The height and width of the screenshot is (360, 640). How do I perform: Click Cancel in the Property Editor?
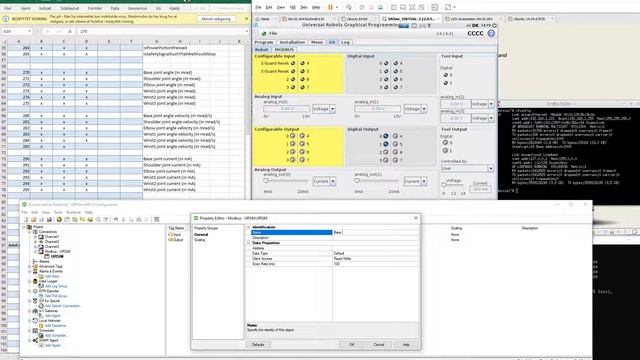(379, 344)
